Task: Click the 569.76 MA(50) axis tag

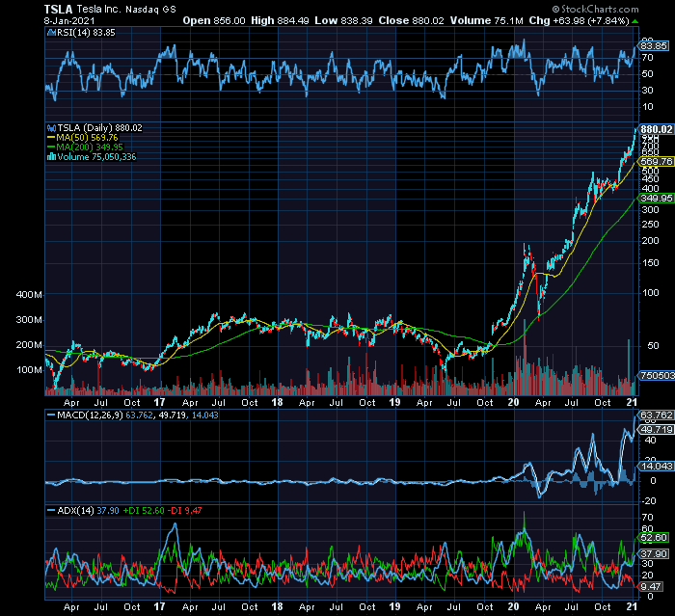Action: pos(657,161)
